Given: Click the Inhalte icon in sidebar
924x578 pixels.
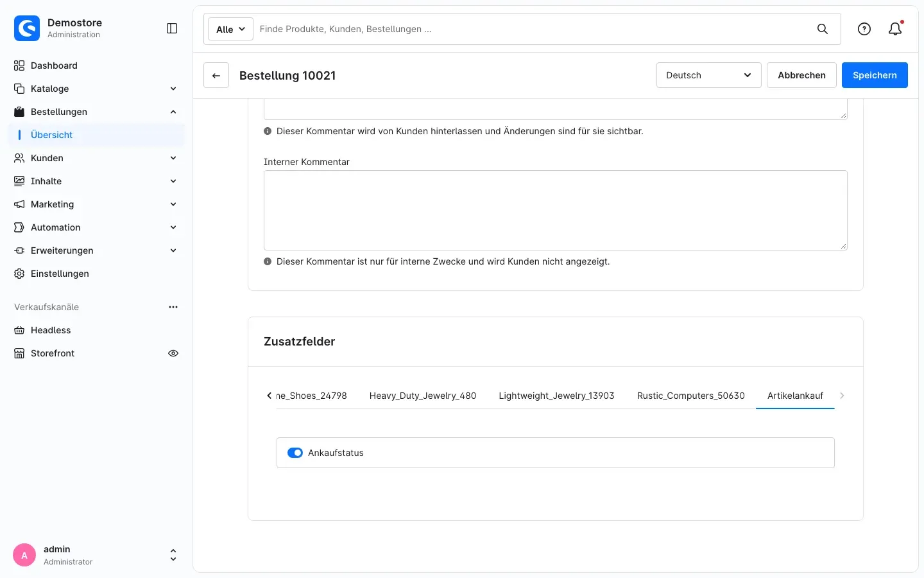Looking at the screenshot, I should [19, 181].
